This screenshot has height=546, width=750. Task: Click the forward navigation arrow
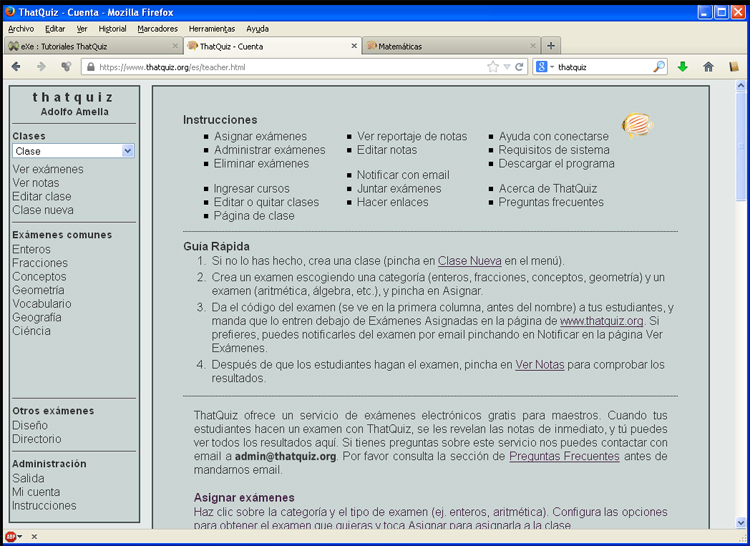click(x=41, y=66)
